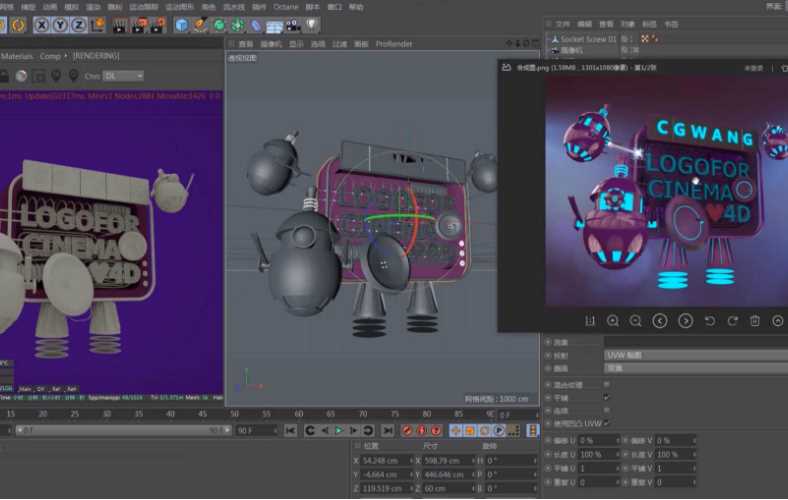Click the length U 100 % field
788x500 pixels.
[x=598, y=454]
